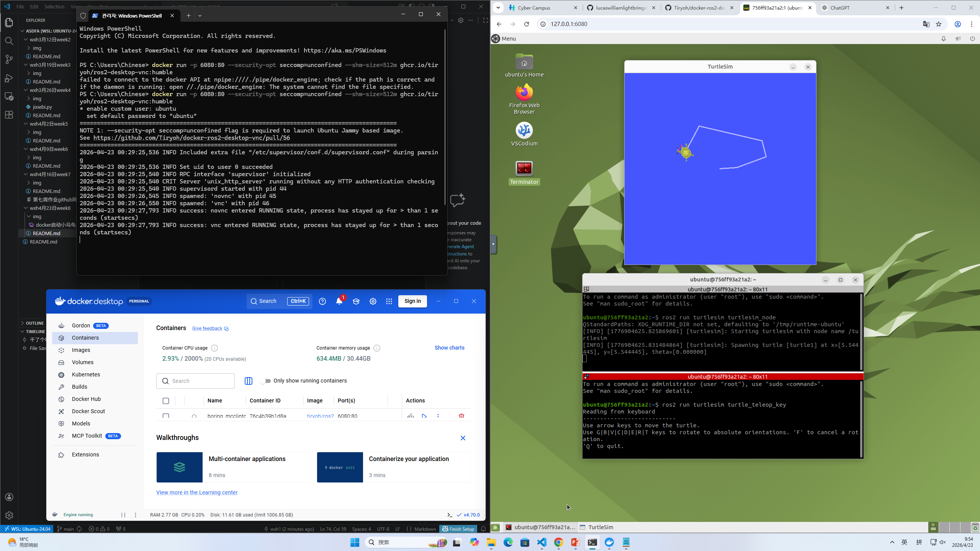Open Accounts icon in VS Code activity bar
The height and width of the screenshot is (551, 980).
(9, 497)
